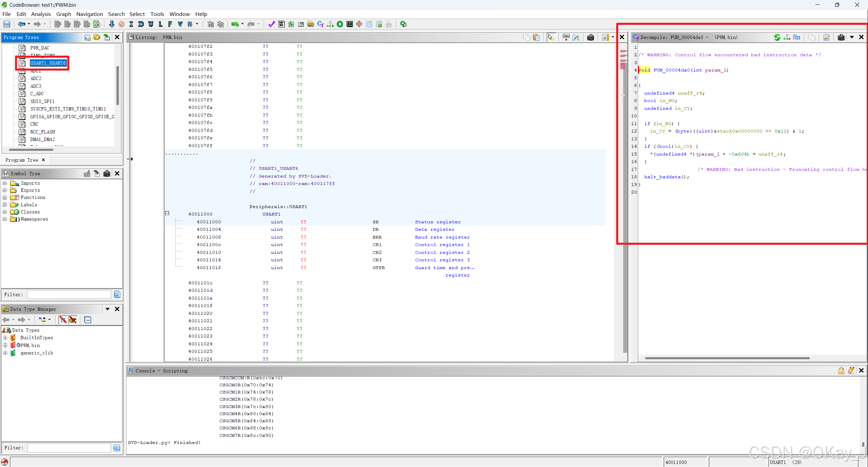Open the Navigation menu
Image resolution: width=868 pixels, height=467 pixels.
pyautogui.click(x=90, y=14)
